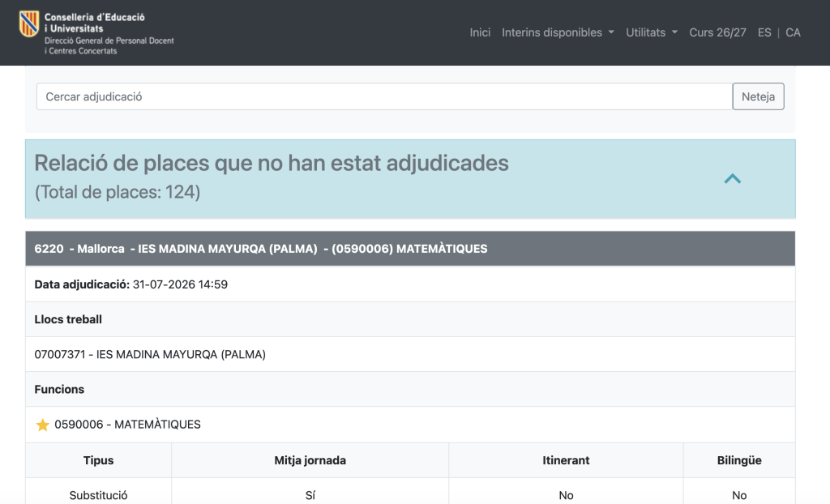The image size is (830, 504).
Task: Open the Interins disponibles dropdown menu
Action: pos(558,32)
